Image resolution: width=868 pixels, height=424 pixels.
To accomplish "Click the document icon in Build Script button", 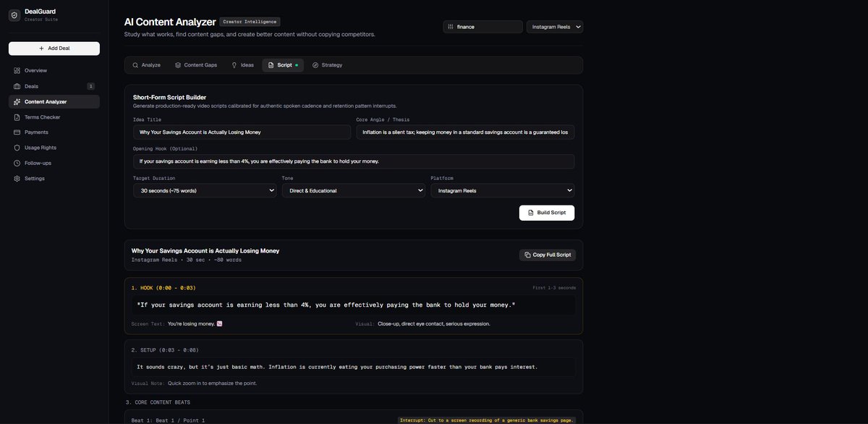I will pos(531,213).
